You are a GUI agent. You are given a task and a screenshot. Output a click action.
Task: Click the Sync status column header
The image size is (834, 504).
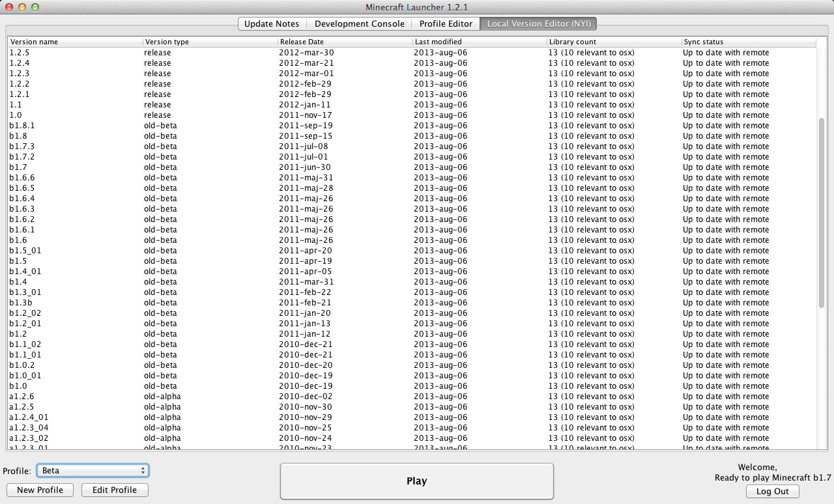pos(749,42)
